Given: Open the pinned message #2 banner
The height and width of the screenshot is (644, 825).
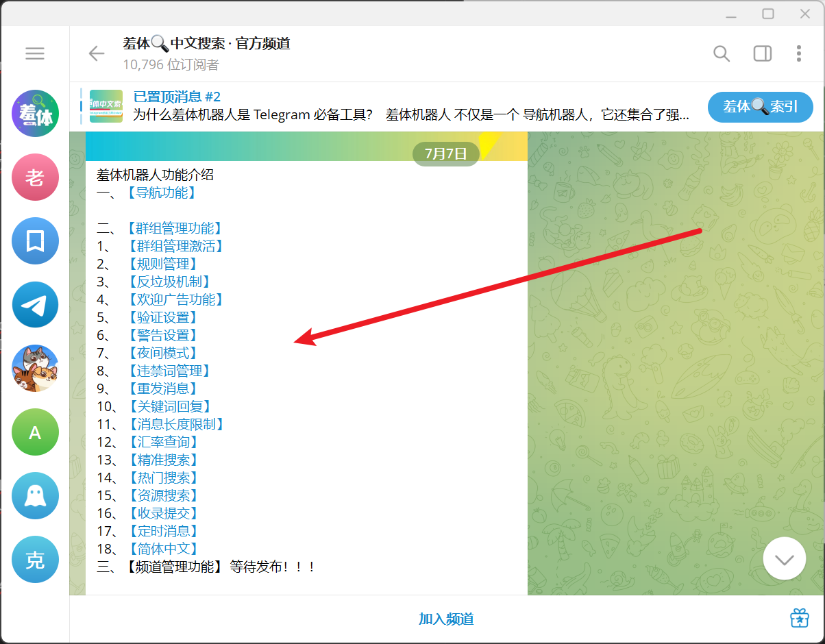Looking at the screenshot, I should 411,106.
